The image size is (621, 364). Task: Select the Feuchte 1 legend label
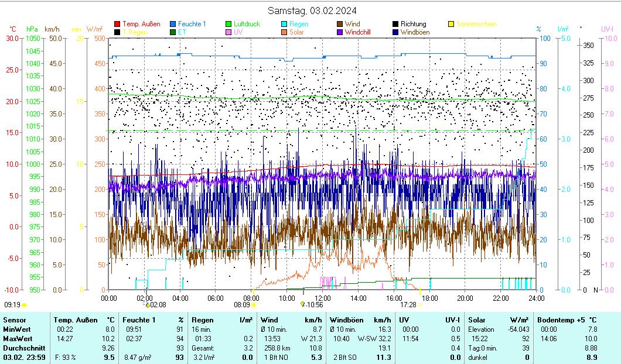tap(192, 24)
